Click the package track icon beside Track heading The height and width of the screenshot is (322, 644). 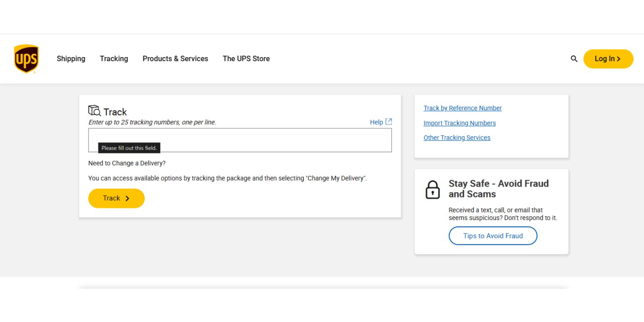94,111
